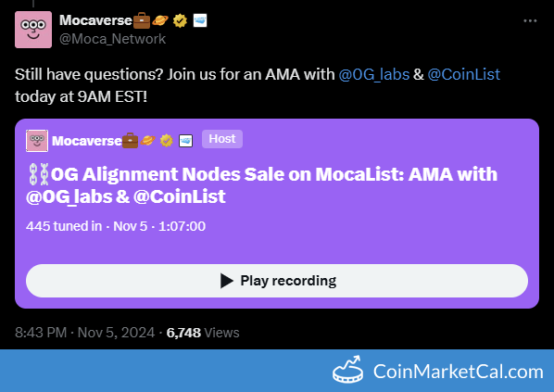Open the @CoinList mention link

point(464,74)
